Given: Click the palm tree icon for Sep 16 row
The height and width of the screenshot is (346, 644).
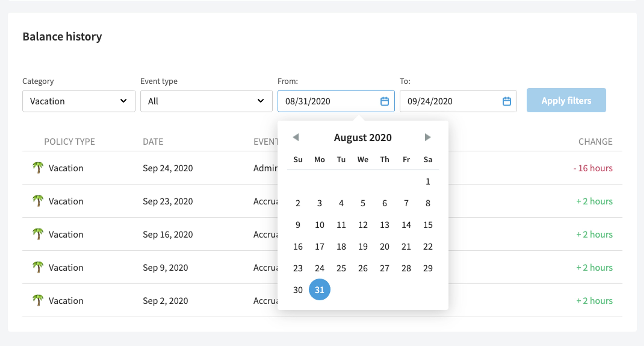Looking at the screenshot, I should tap(38, 234).
